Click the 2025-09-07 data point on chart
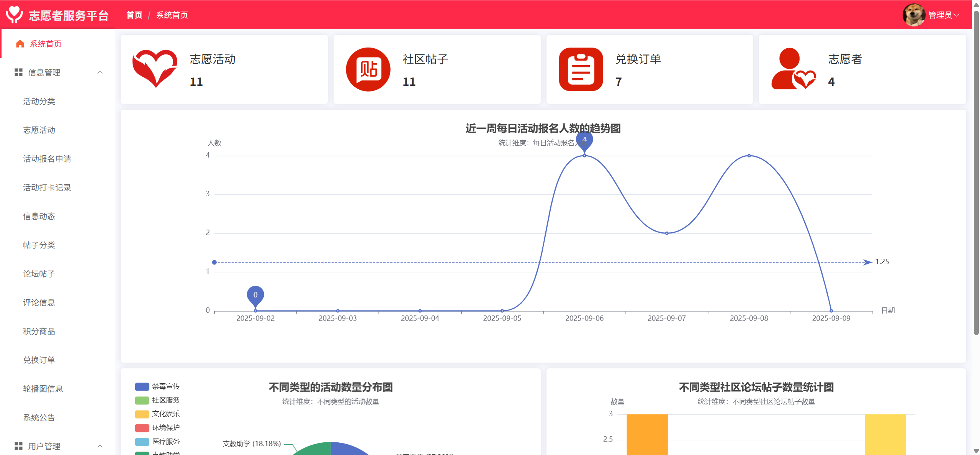Screen dimensions: 980x455 (667, 233)
